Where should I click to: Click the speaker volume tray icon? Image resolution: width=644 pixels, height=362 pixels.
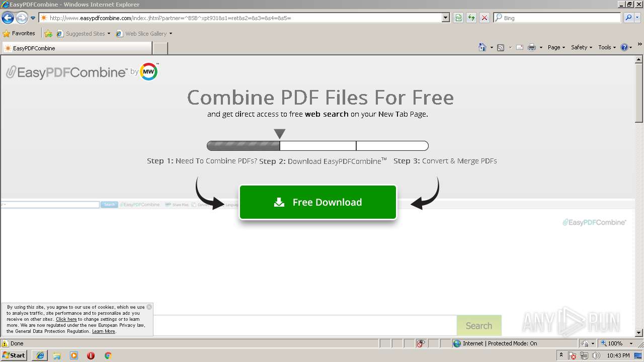coord(596,356)
